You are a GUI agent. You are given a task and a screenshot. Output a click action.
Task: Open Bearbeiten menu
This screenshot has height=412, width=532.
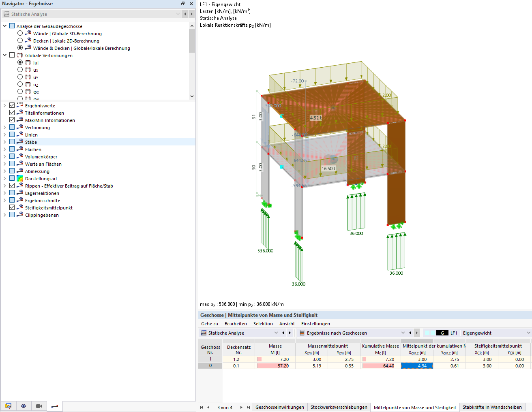236,324
